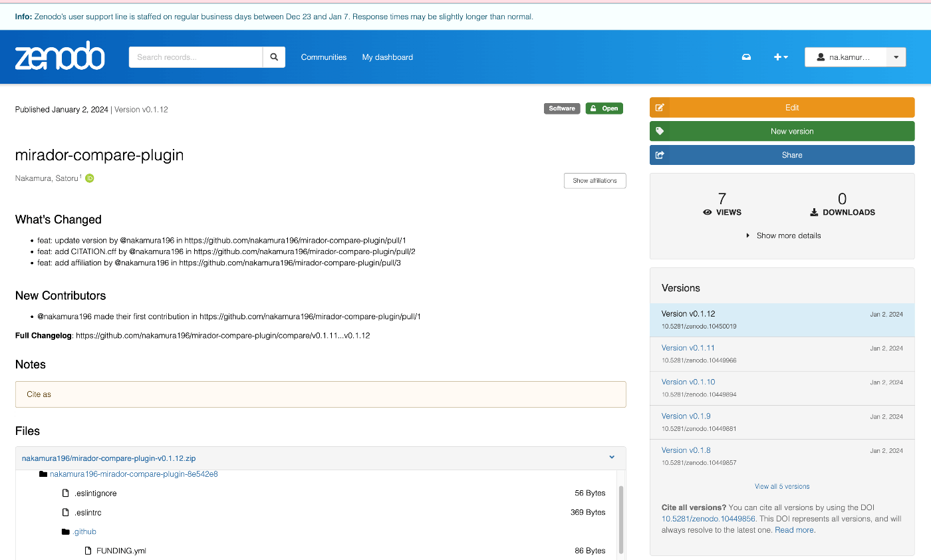This screenshot has width=931, height=560.
Task: Click the Downloads arrow icon
Action: coord(814,213)
